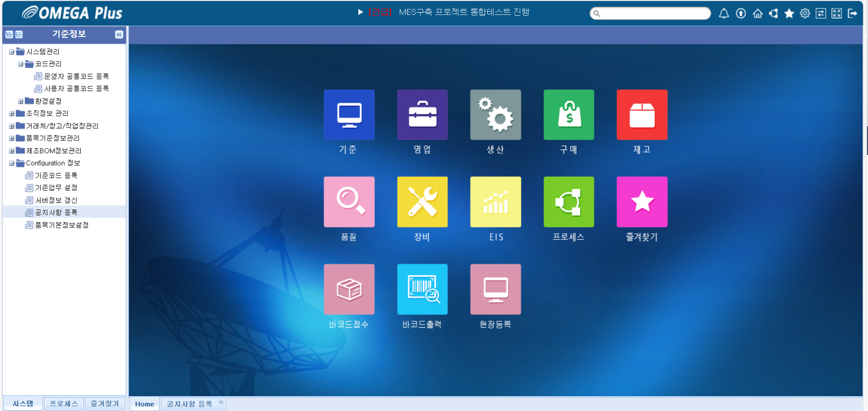Select the 시스템 bottom sidebar tab

(23, 404)
